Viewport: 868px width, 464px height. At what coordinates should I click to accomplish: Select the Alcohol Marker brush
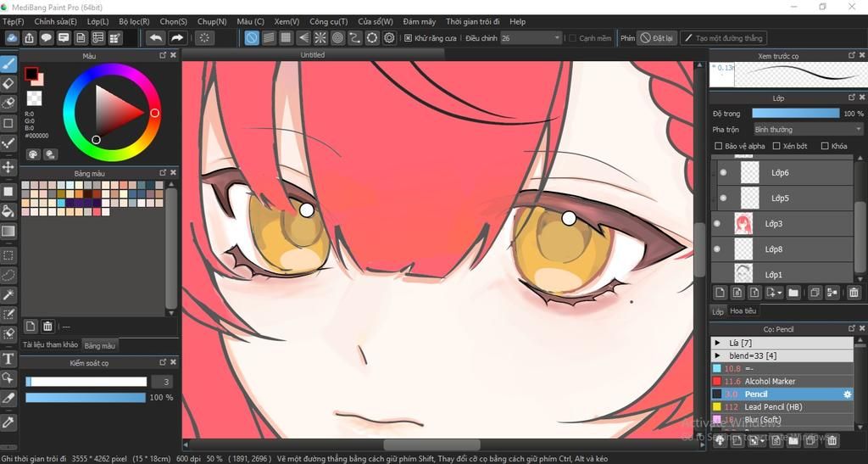(x=782, y=382)
